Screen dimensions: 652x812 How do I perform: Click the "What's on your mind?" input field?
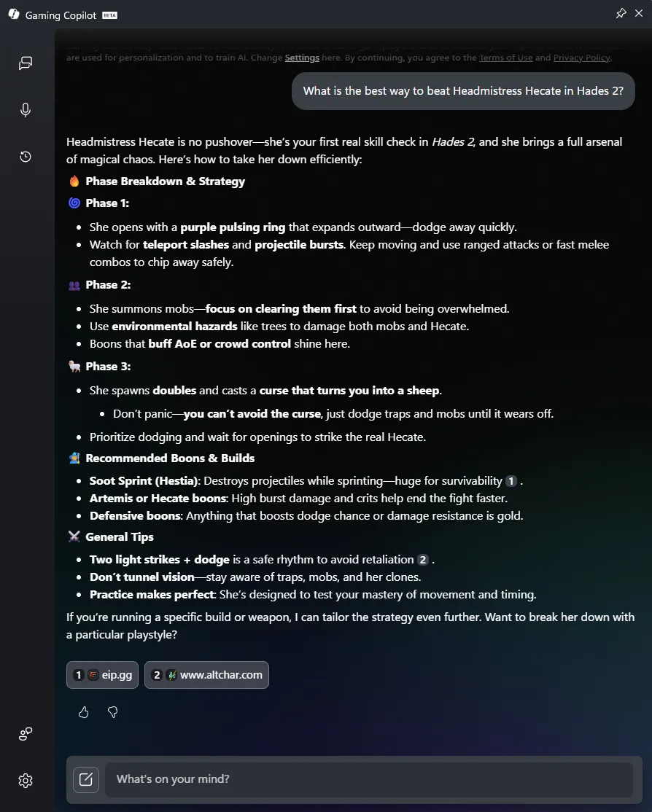pos(368,779)
